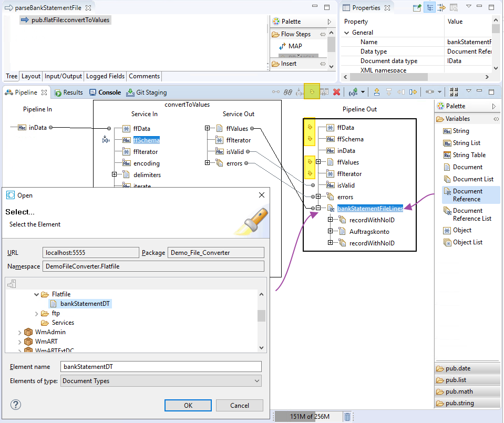
Task: Switch to the Results tab
Action: (73, 91)
